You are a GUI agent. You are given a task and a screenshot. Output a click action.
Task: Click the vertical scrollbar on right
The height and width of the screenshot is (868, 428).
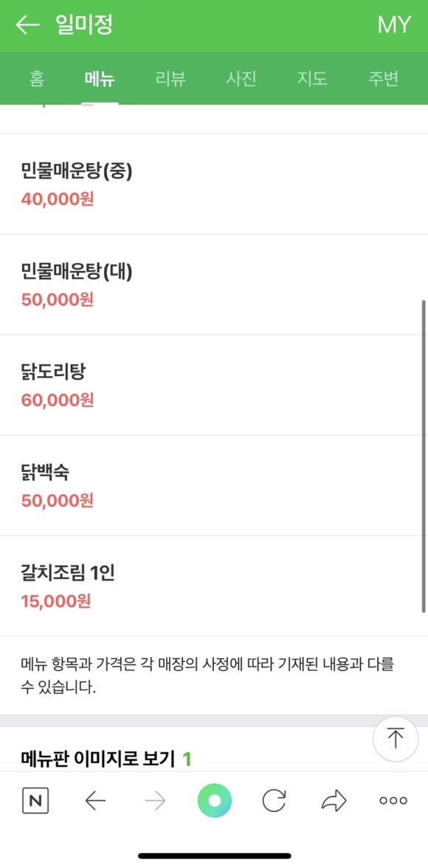tap(424, 456)
